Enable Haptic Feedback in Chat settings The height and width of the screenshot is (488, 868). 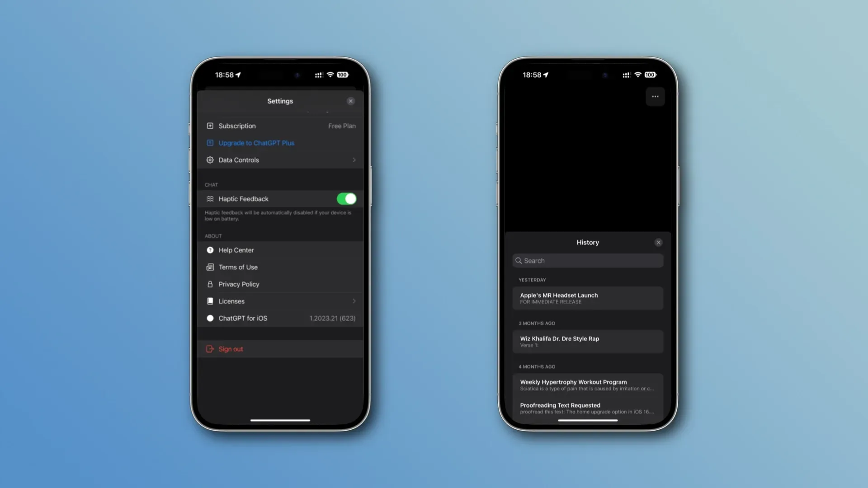click(x=345, y=198)
